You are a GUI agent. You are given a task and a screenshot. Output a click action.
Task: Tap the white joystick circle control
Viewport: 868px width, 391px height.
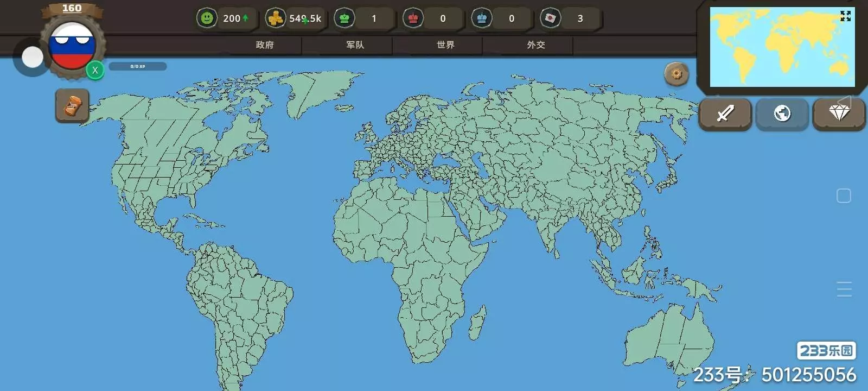coord(33,57)
